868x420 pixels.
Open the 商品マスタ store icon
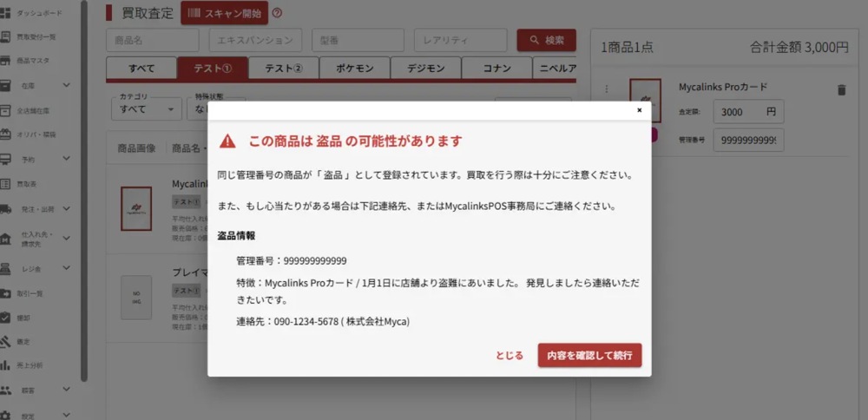point(5,61)
